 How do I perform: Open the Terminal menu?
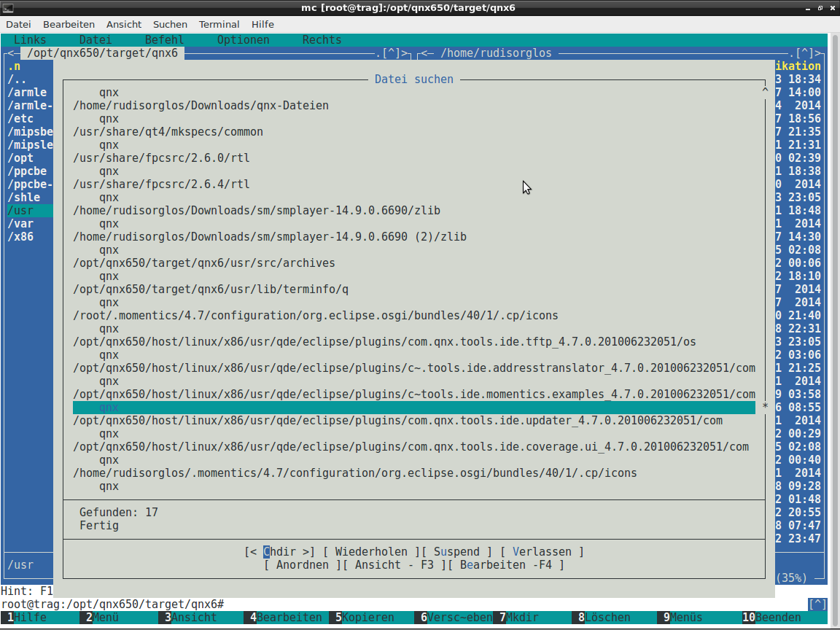(x=219, y=24)
